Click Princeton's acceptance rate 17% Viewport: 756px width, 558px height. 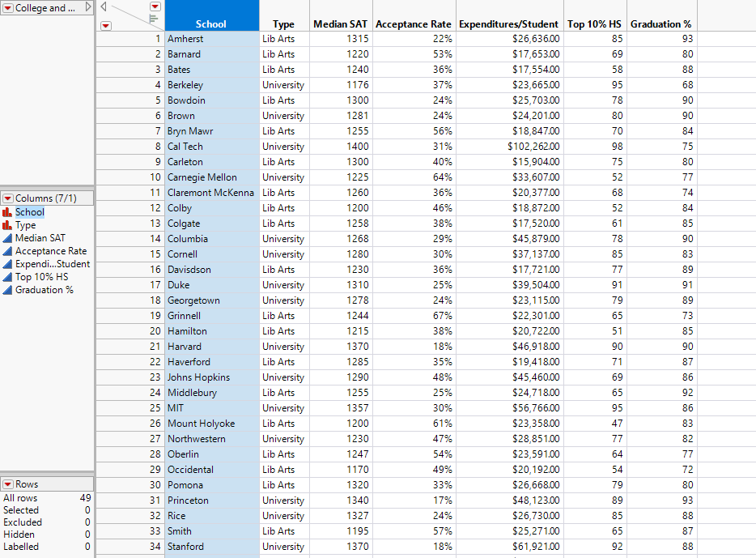414,500
